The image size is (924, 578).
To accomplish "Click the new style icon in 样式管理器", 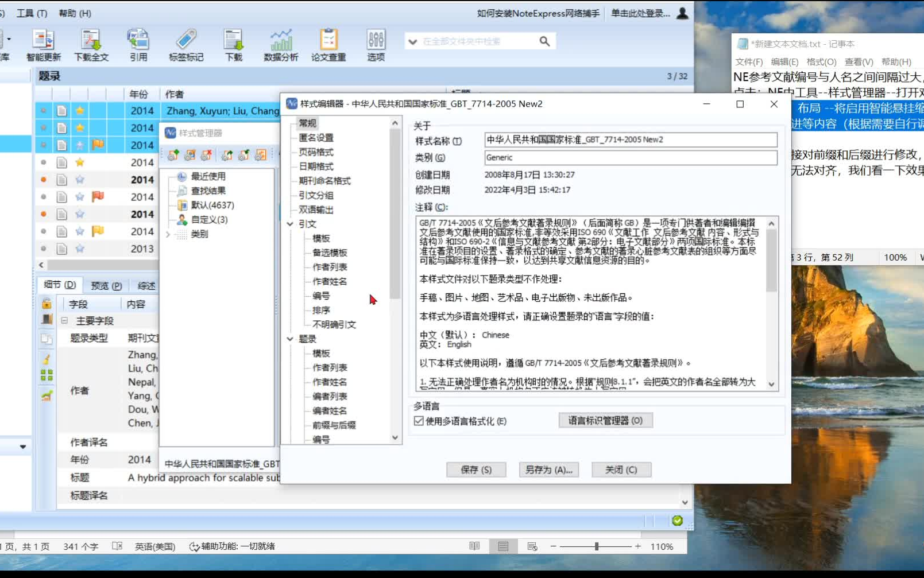I will (173, 154).
